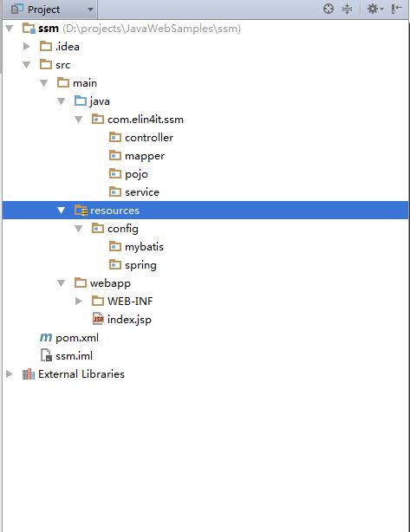
Task: Select the "pojo" package row
Action: (x=205, y=174)
